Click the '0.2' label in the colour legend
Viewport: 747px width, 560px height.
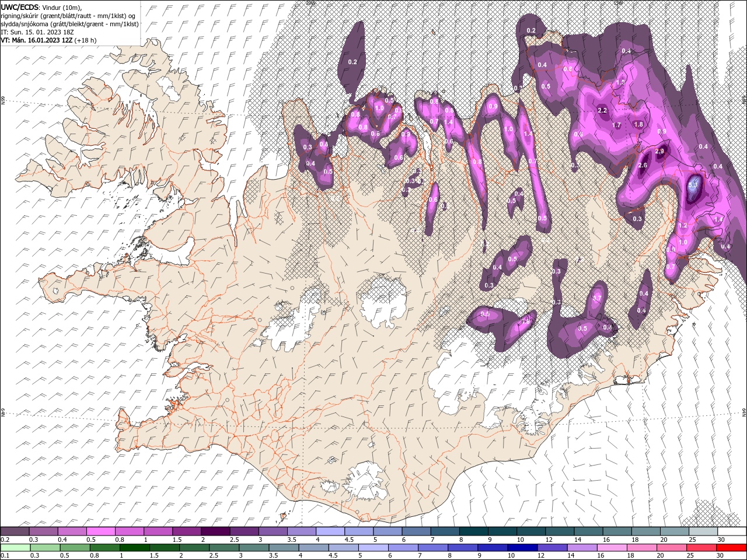click(5, 540)
